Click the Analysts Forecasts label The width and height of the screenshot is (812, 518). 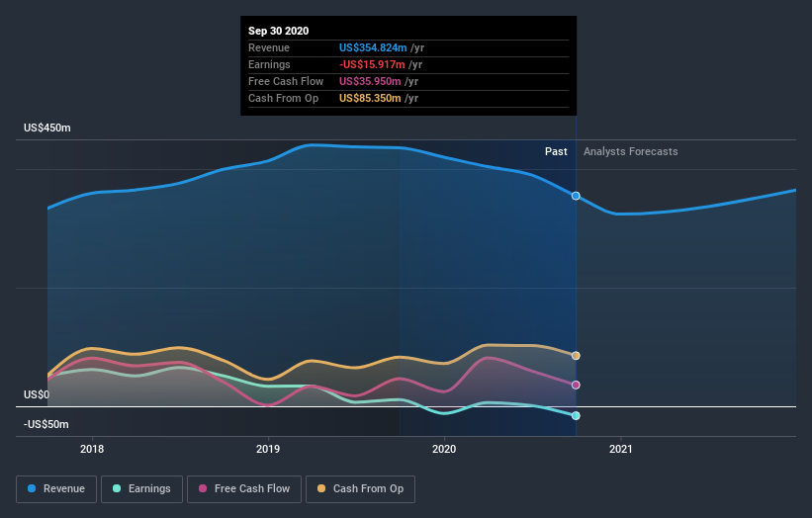coord(631,151)
